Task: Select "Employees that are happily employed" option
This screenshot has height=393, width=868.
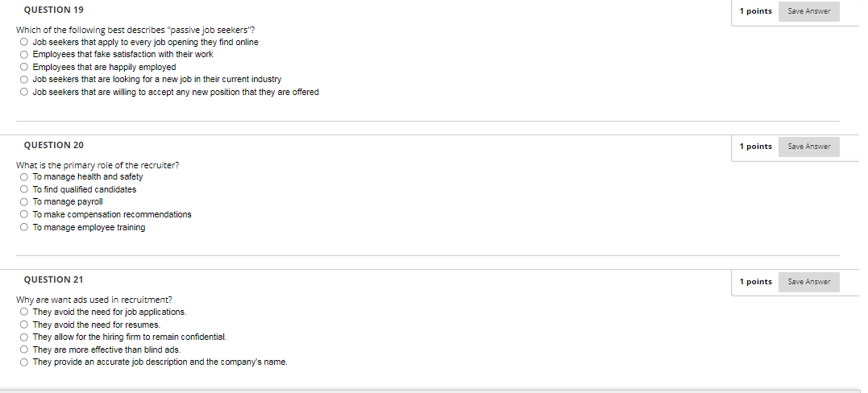Action: tap(24, 67)
